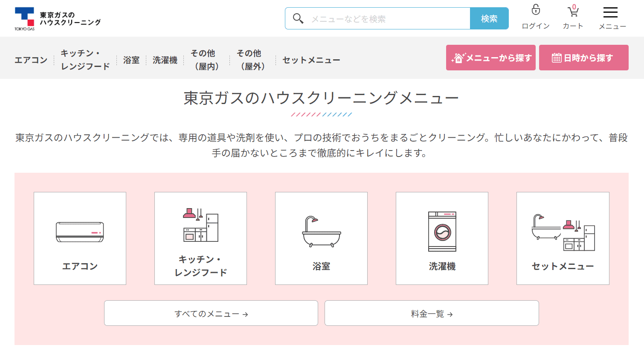Click the 東京ガスのハウスクリーニングメニュー heading
Viewport: 644px width, 351px height.
pos(321,98)
